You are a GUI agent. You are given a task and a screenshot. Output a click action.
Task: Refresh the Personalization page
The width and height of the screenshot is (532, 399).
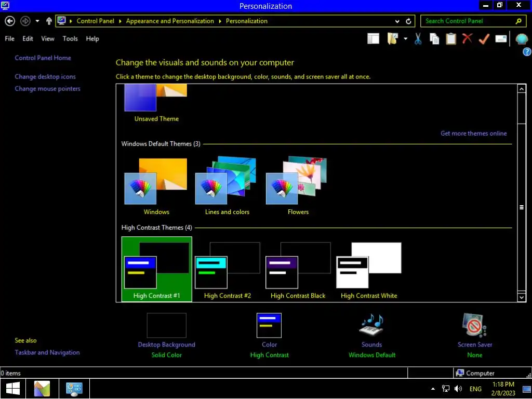pos(408,21)
